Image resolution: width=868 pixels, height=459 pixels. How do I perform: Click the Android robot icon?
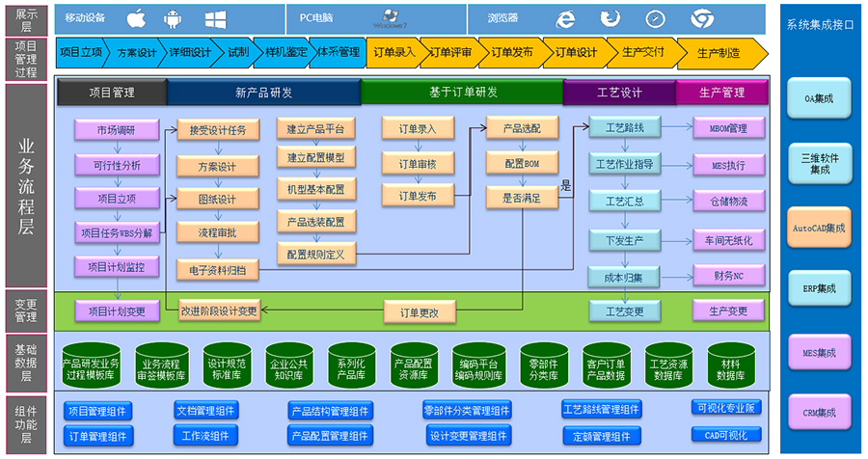174,18
